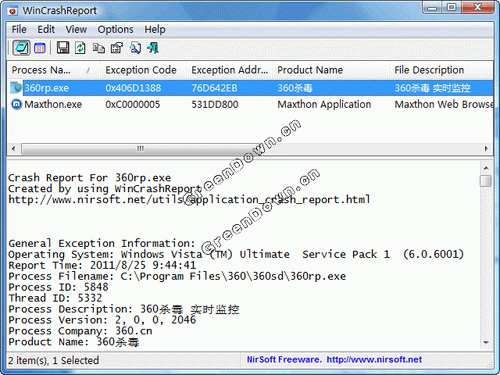Close the WinCrashReport window
This screenshot has width=500, height=375.
click(x=477, y=7)
